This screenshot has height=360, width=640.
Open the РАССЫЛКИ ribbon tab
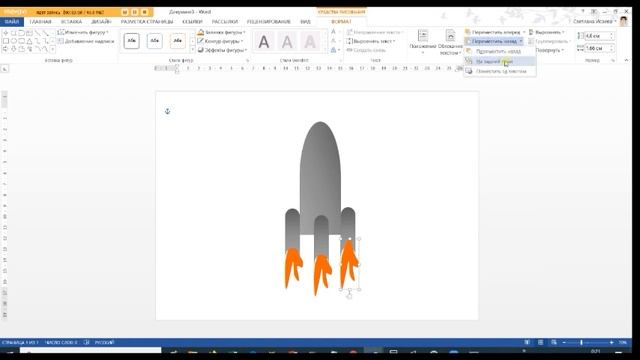click(x=224, y=22)
